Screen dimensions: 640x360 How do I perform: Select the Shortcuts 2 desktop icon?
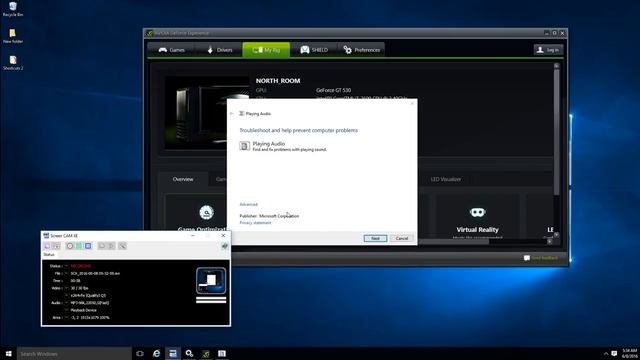(x=13, y=63)
